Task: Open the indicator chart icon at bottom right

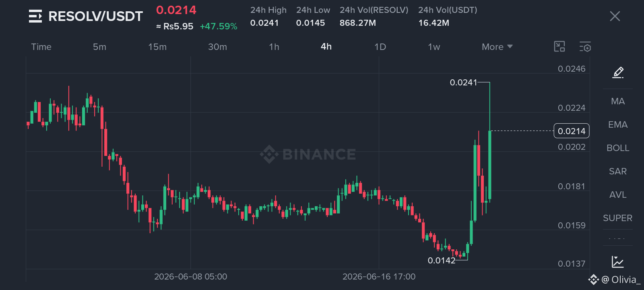Action: pyautogui.click(x=617, y=262)
